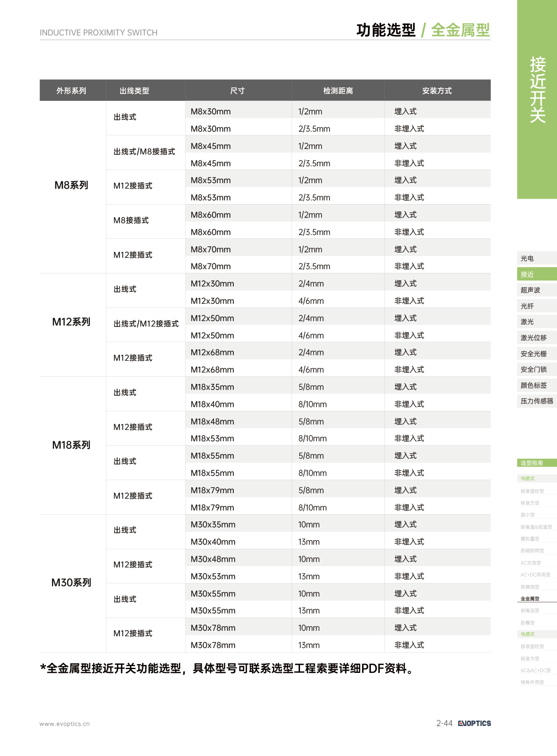Screen dimensions: 557x756
Task: Click the green 全金属型 title text
Action: click(460, 30)
